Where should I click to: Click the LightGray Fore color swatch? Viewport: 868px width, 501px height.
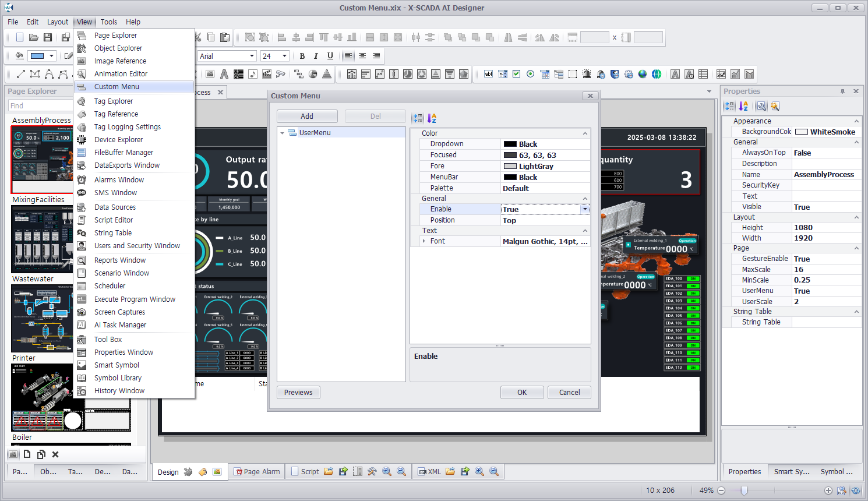(x=510, y=166)
